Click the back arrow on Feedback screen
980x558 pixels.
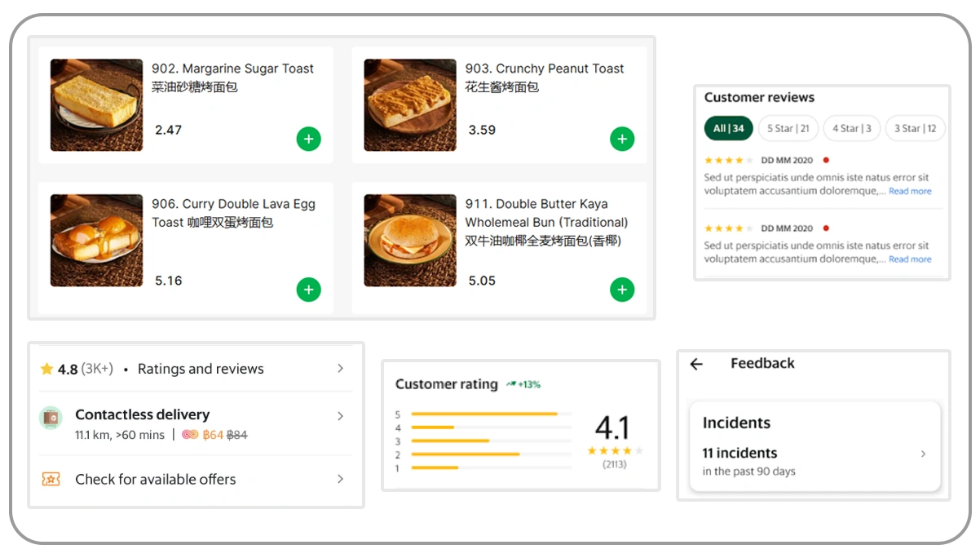click(698, 364)
